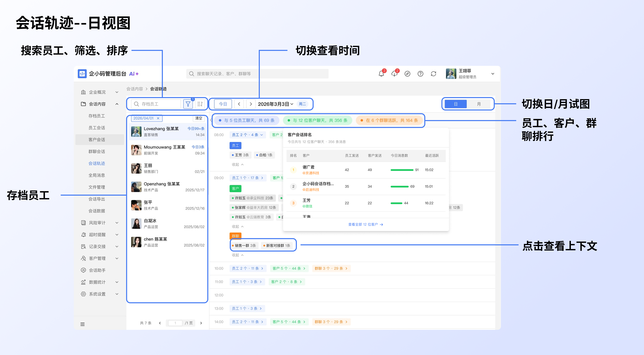Click the 今日 button

coord(223,104)
